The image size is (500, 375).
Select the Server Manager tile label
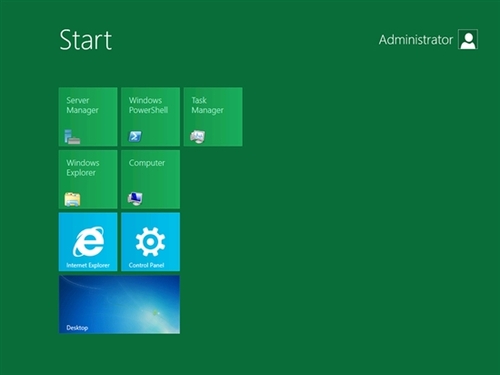(82, 105)
